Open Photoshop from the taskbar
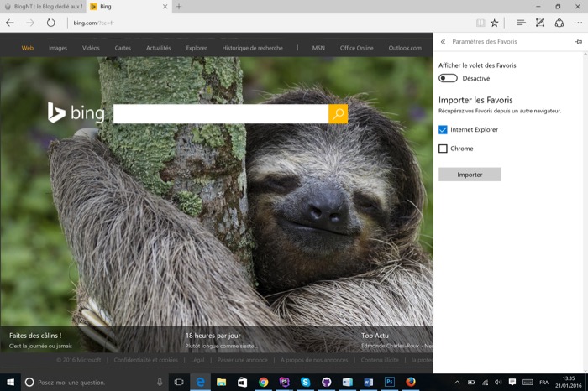The width and height of the screenshot is (588, 391). tap(390, 382)
